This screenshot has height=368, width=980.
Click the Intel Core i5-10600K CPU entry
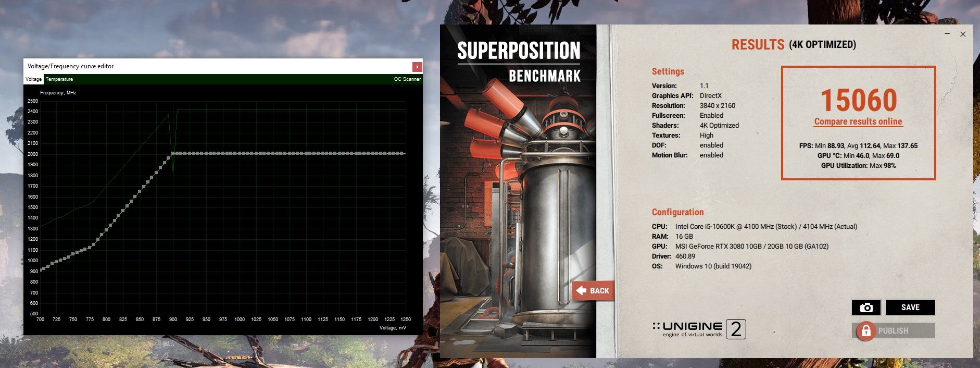(766, 227)
